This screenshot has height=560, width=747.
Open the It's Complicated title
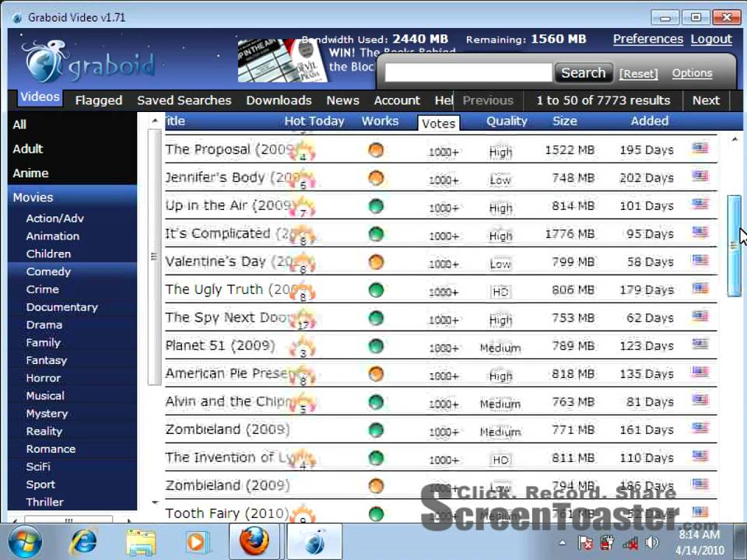point(228,234)
